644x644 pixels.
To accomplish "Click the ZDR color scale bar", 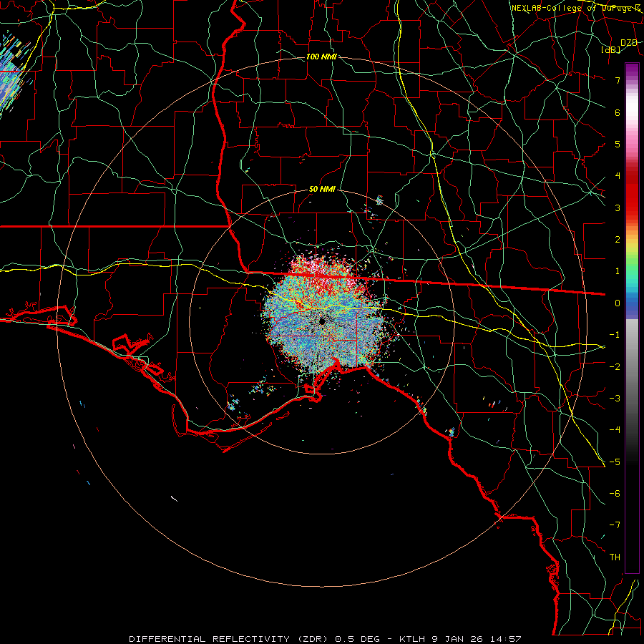I will point(632,318).
